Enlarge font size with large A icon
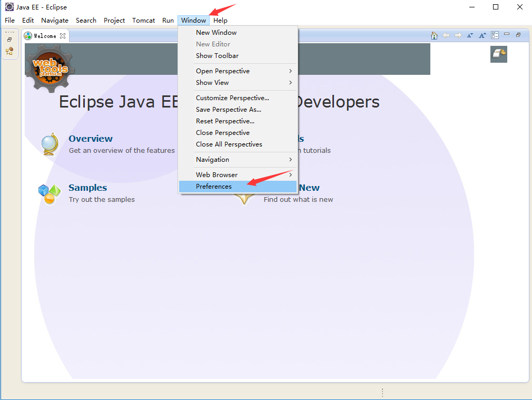 tap(482, 35)
